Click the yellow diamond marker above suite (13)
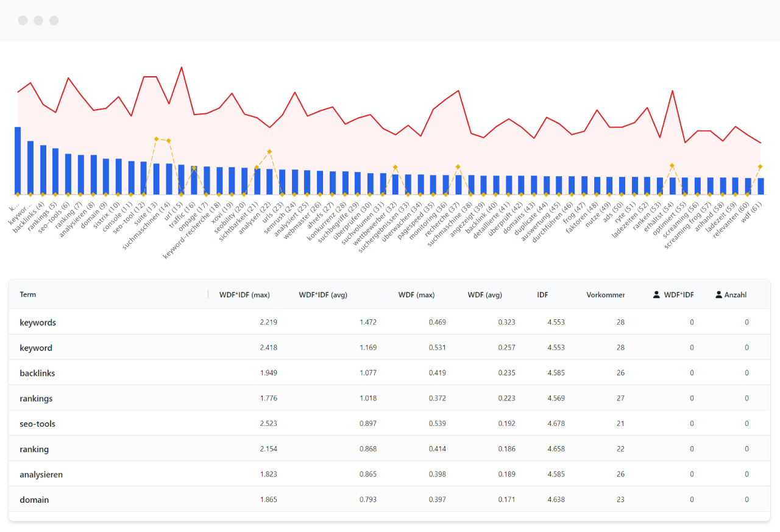This screenshot has height=532, width=780. pyautogui.click(x=157, y=139)
